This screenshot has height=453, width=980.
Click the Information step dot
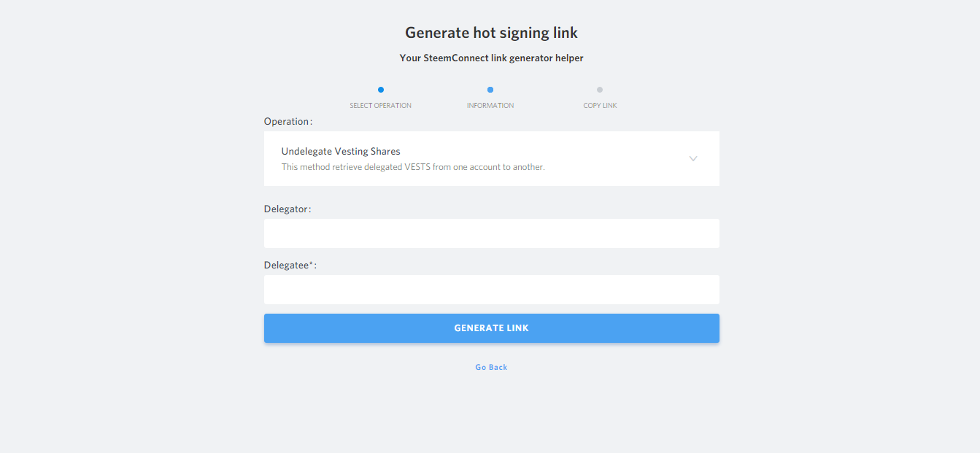[x=490, y=90]
